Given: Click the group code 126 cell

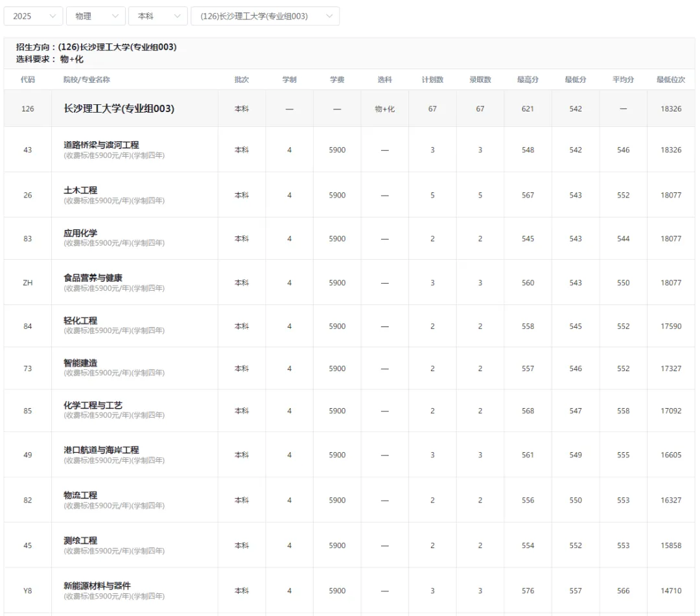Looking at the screenshot, I should [x=28, y=109].
